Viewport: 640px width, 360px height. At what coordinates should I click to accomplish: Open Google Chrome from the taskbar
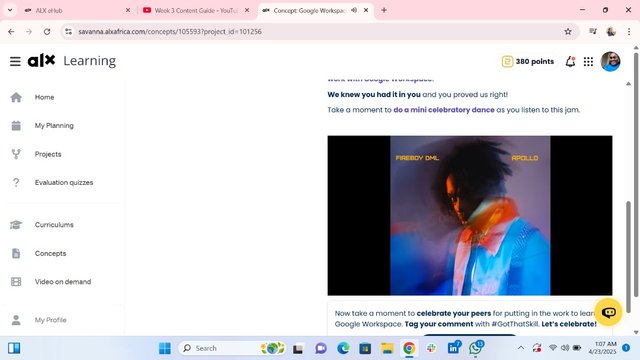[409, 348]
